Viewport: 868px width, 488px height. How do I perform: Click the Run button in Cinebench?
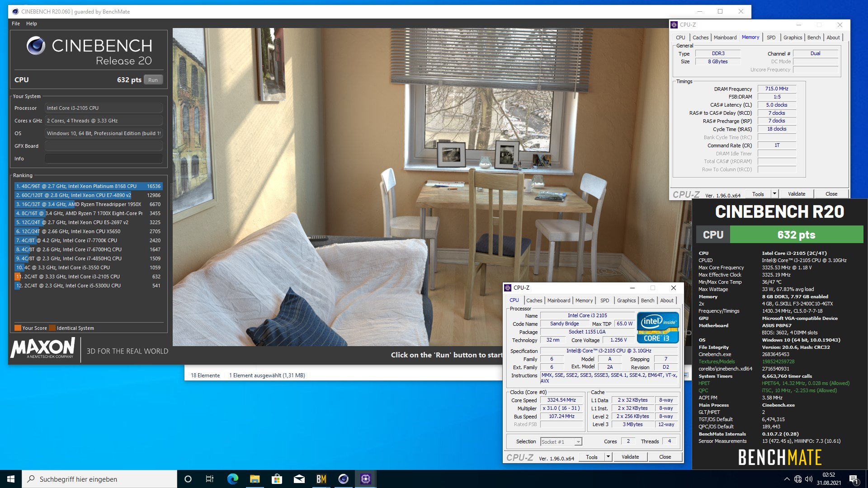(x=153, y=80)
